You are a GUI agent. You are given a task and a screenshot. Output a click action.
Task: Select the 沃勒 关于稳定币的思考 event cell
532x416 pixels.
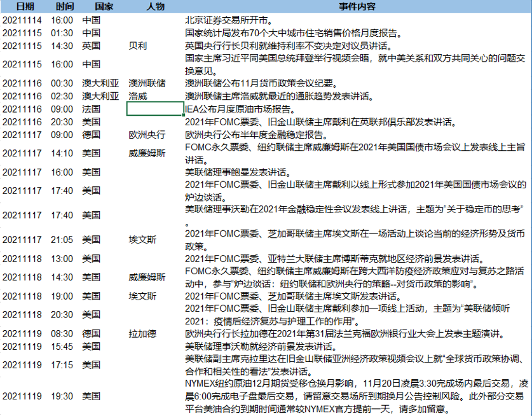coord(354,215)
